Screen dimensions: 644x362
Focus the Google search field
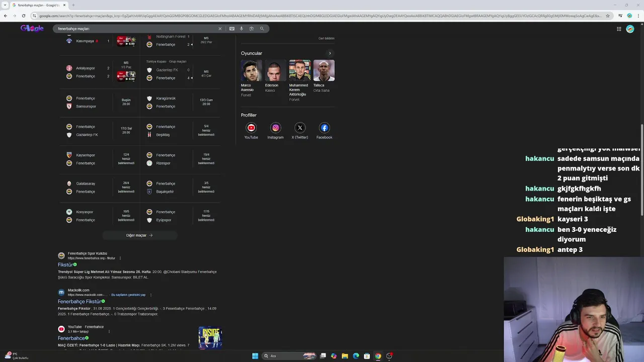point(136,29)
